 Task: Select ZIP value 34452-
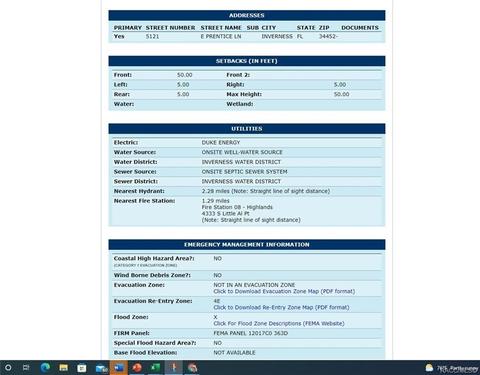328,36
